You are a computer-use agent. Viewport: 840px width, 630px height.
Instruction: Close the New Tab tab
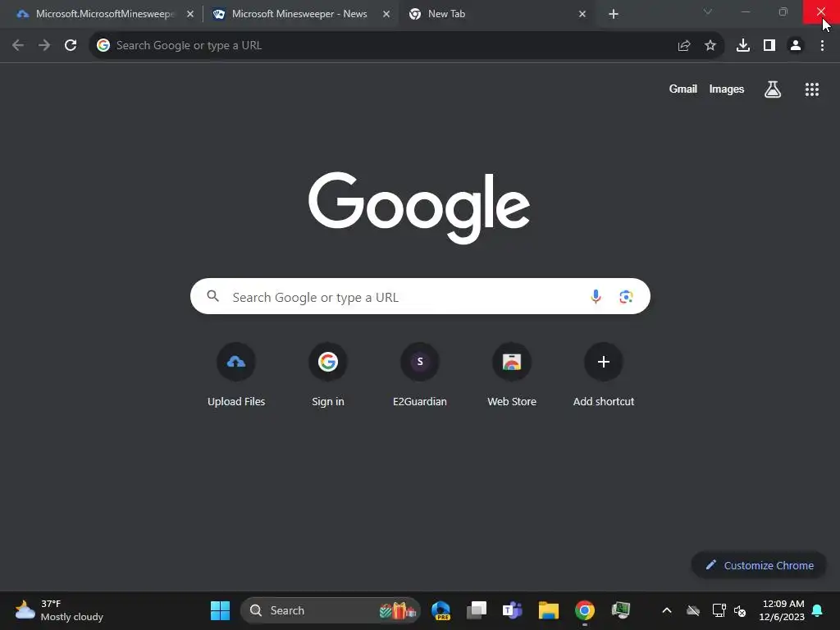pyautogui.click(x=582, y=15)
